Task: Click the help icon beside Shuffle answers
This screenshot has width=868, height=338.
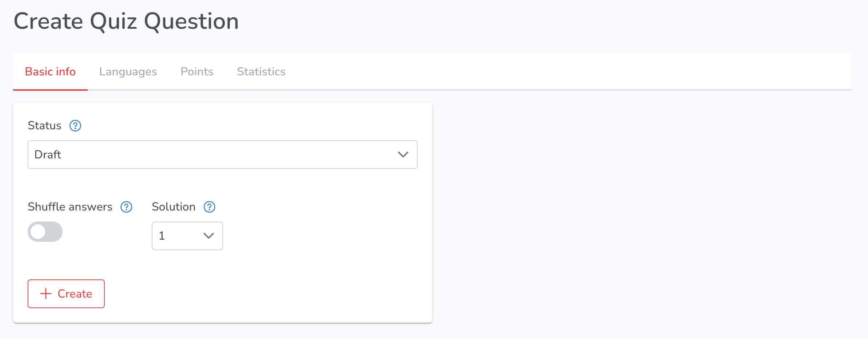Action: click(126, 207)
